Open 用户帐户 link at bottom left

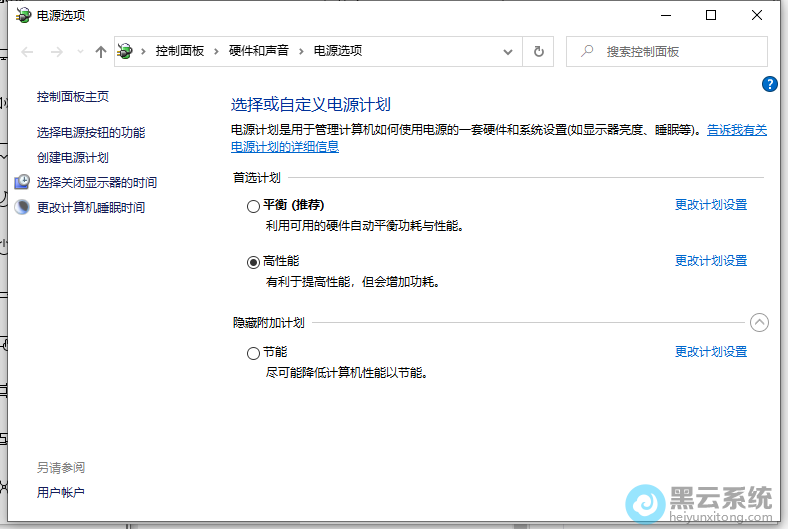(60, 492)
